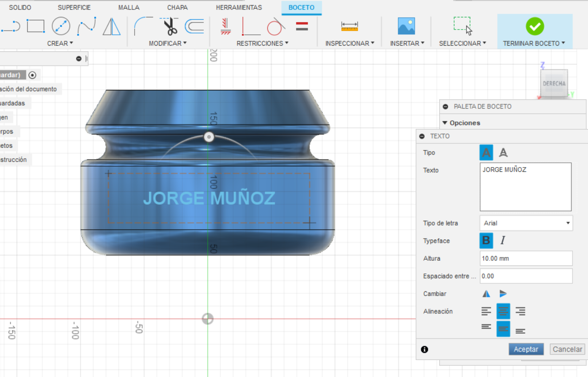Select the offset curve tool

(x=194, y=26)
